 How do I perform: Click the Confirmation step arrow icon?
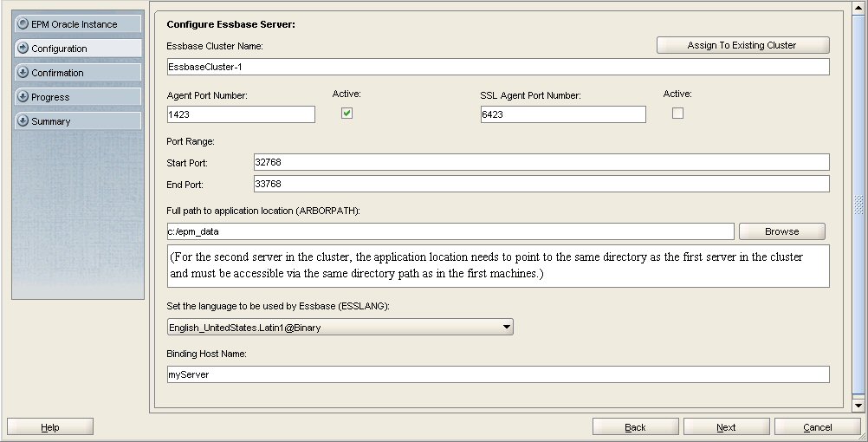coord(23,72)
